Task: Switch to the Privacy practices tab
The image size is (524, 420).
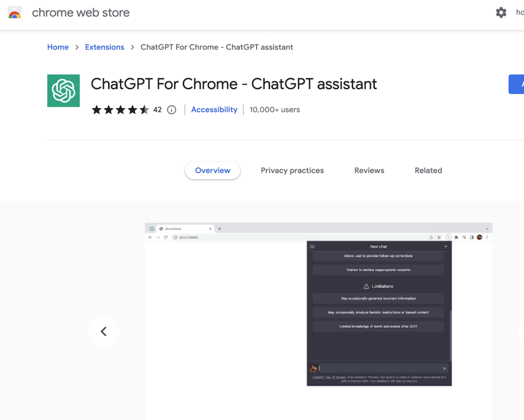Action: (292, 170)
